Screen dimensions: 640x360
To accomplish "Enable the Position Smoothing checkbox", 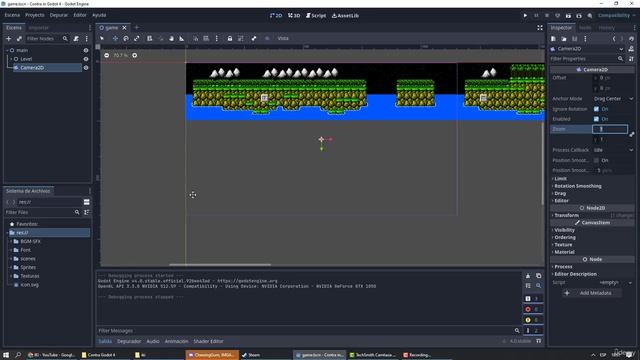I will tap(596, 160).
